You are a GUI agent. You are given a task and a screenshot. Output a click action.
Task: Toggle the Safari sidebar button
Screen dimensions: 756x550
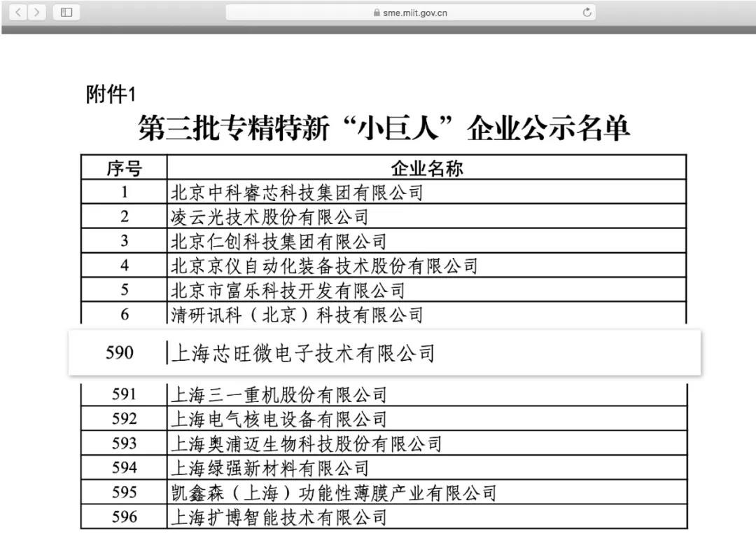point(66,12)
